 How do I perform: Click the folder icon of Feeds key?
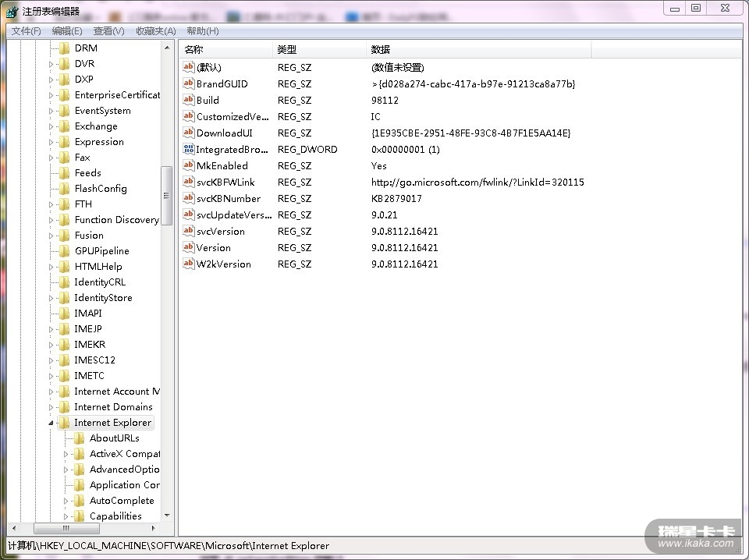click(64, 173)
